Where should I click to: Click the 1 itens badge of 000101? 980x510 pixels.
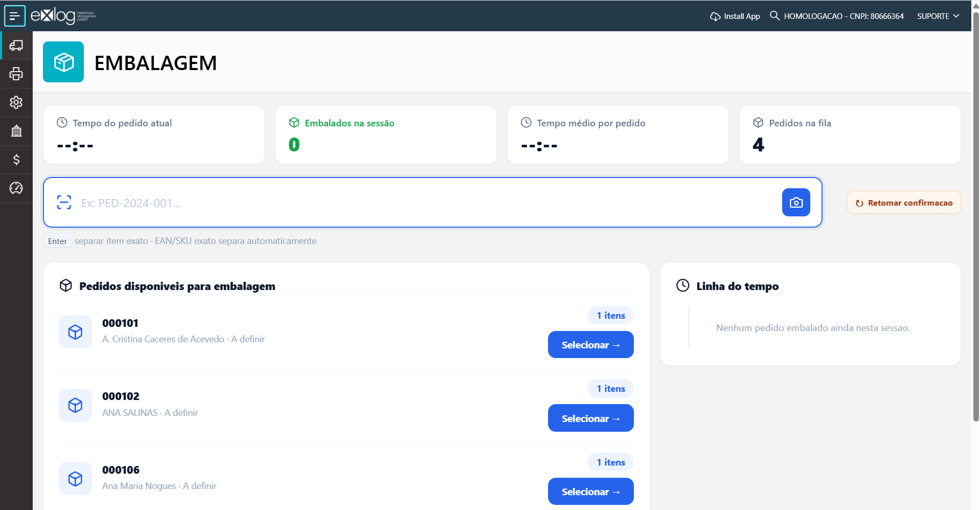(611, 316)
